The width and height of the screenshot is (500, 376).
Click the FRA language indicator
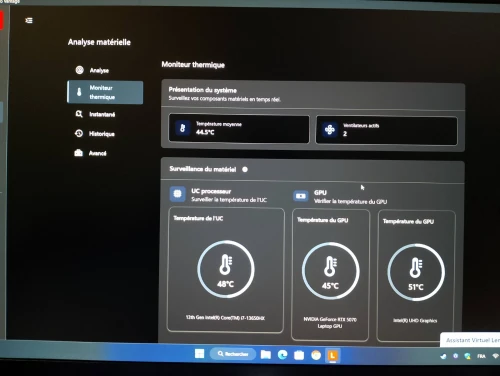(481, 356)
